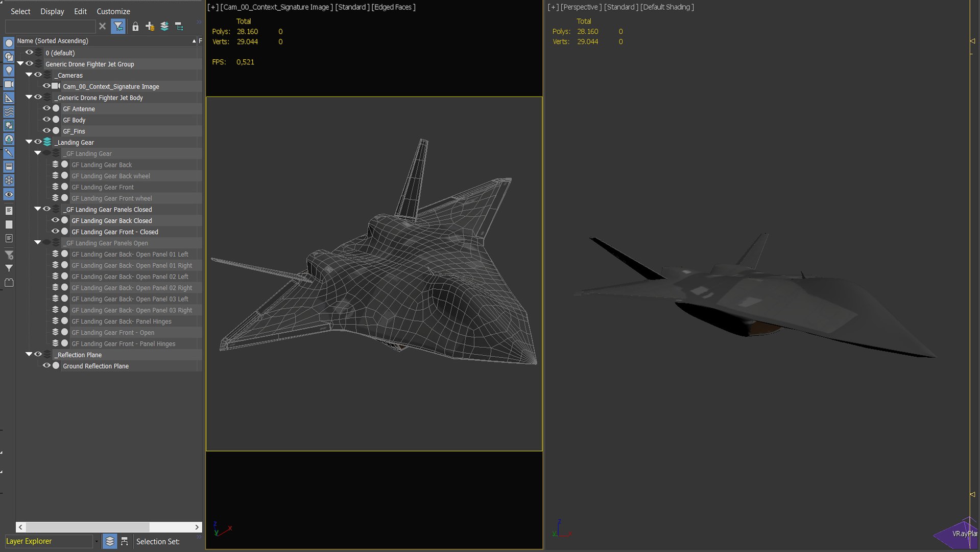Open the Display menu
The height and width of the screenshot is (552, 980).
tap(52, 11)
